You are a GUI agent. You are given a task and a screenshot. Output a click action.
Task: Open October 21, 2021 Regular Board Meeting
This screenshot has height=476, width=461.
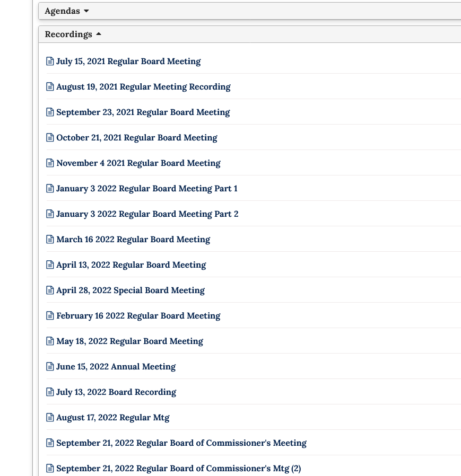(137, 138)
